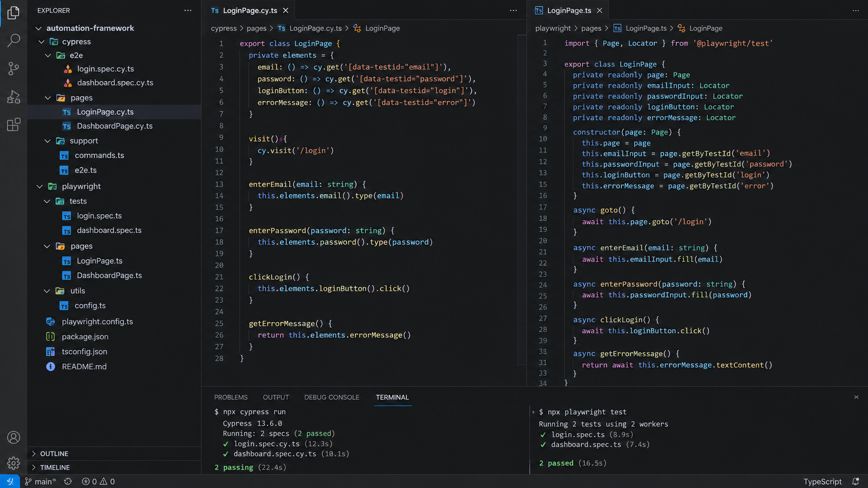Close the LoginPage.cy.ts tab
Viewport: 868px width, 488px height.
tap(286, 10)
